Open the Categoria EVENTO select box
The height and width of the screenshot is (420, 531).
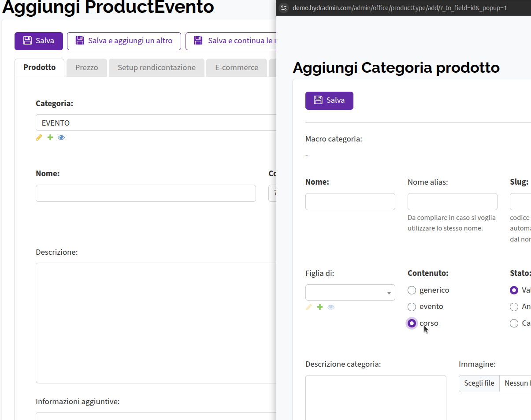click(156, 123)
